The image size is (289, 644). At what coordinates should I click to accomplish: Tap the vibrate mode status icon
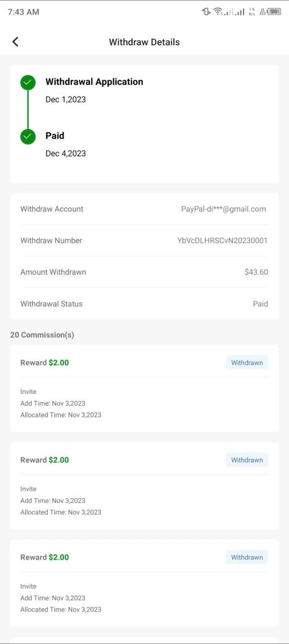tap(206, 12)
